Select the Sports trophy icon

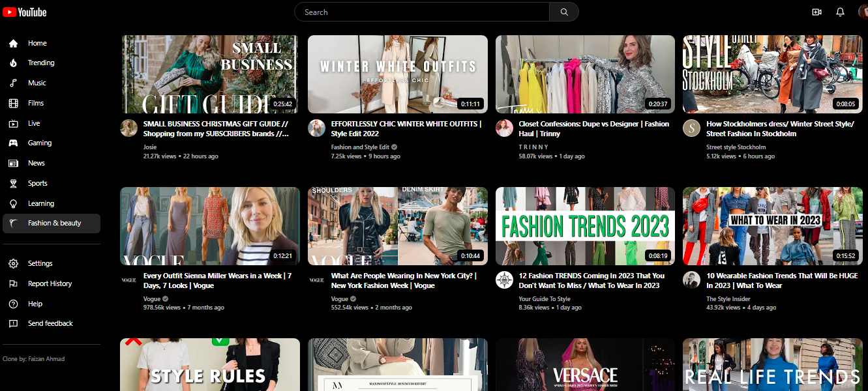point(13,183)
